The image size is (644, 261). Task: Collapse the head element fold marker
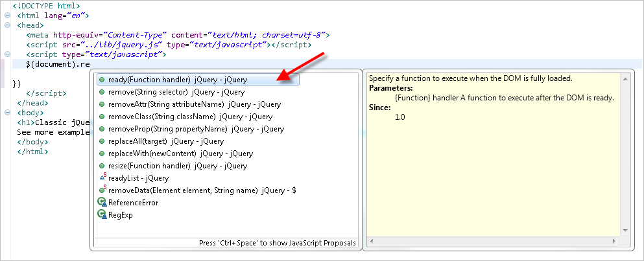(x=7, y=25)
